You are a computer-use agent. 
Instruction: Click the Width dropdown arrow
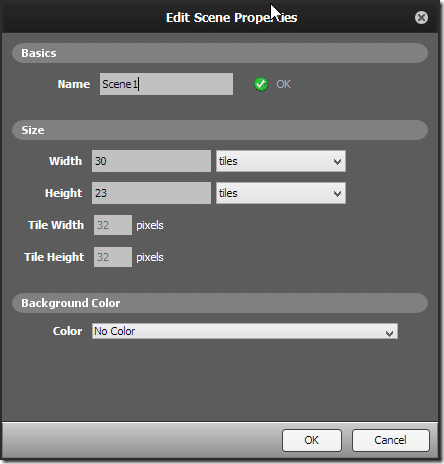[337, 162]
